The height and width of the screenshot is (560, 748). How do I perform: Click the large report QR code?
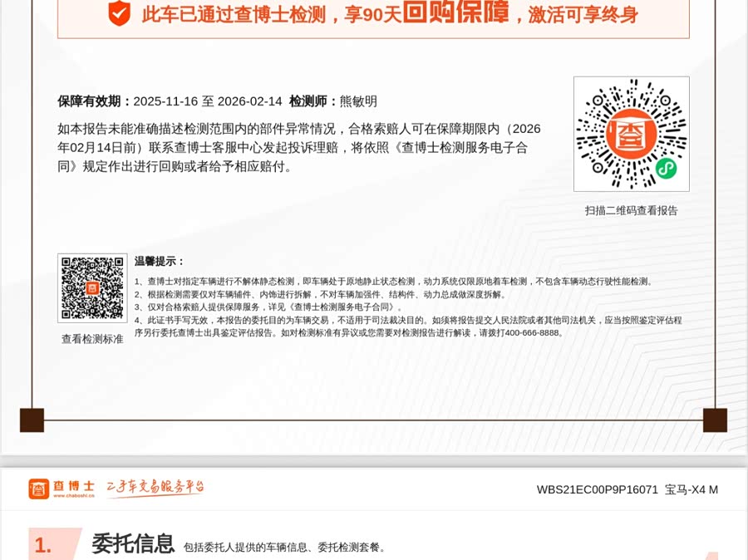click(x=631, y=134)
